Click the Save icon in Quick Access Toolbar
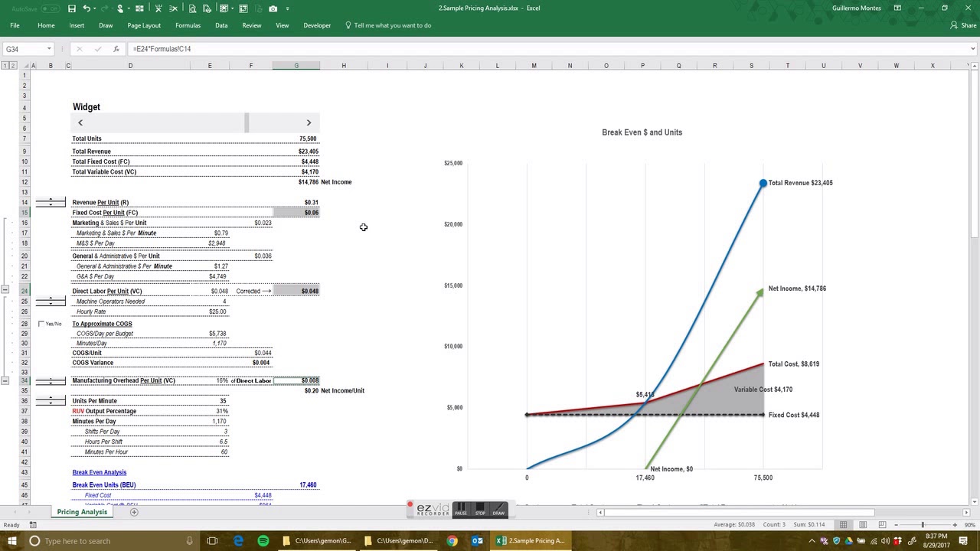The width and height of the screenshot is (980, 551). coord(71,8)
